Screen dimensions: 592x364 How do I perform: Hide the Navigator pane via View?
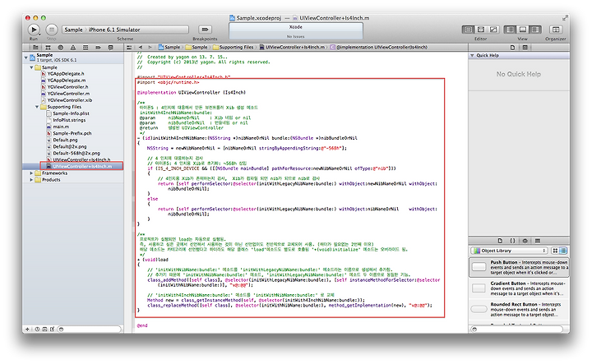510,30
